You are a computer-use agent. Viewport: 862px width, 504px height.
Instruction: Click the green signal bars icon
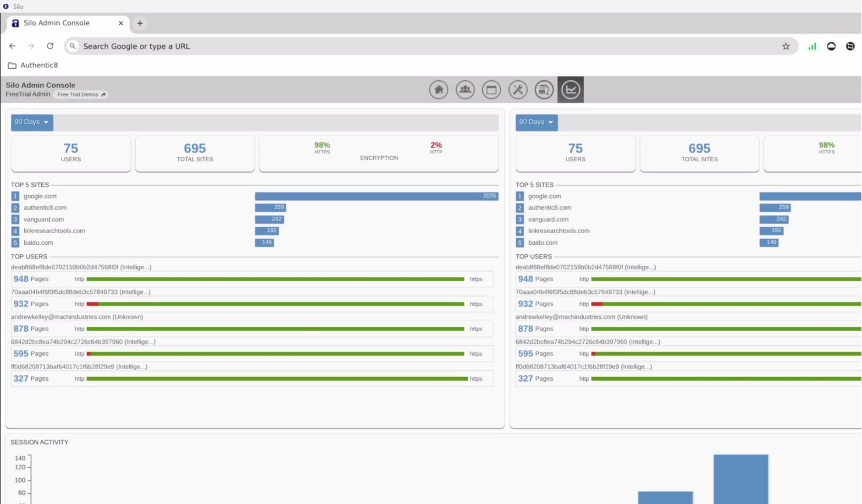pyautogui.click(x=812, y=46)
